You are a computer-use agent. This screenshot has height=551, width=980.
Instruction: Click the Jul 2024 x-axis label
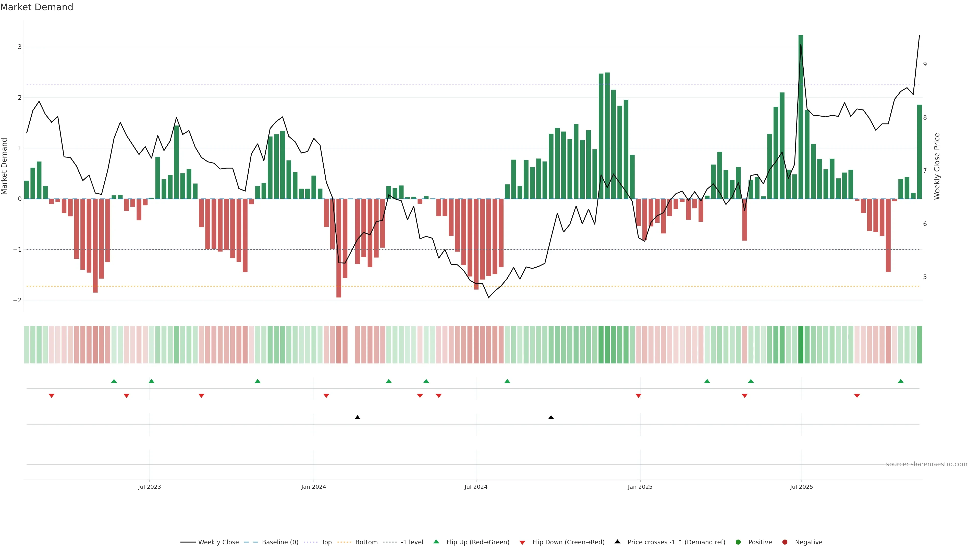pos(475,487)
